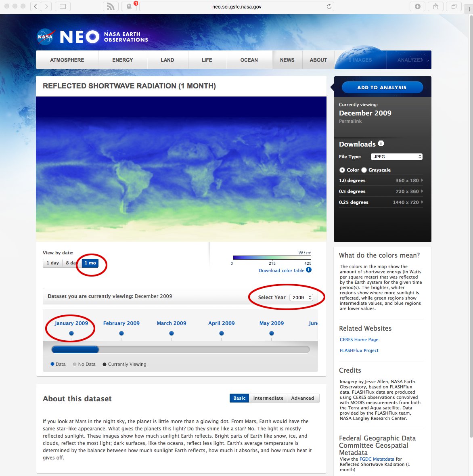
Task: Click the RSS feed icon in toolbar
Action: 111,6
